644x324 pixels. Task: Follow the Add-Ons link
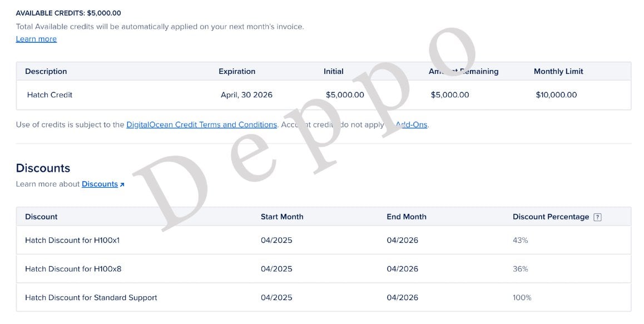[411, 124]
